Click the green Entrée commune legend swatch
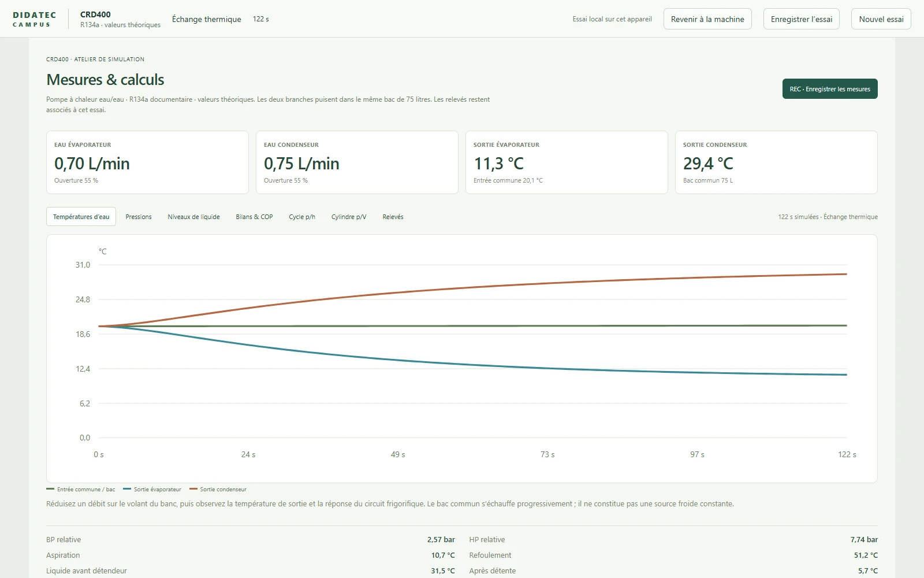The image size is (924, 578). [50, 489]
